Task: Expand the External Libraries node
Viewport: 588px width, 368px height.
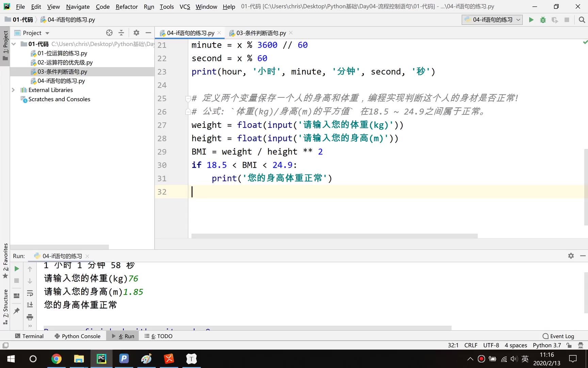Action: (13, 90)
